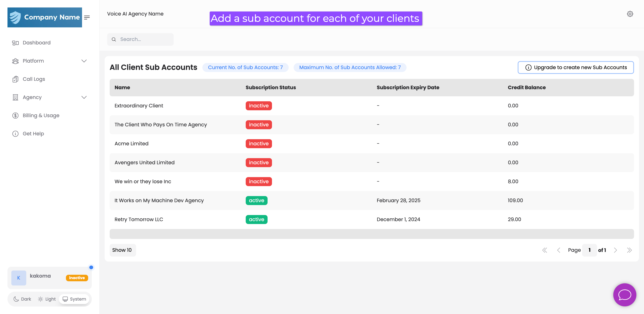Open the chat support bubble
644x314 pixels.
[624, 294]
